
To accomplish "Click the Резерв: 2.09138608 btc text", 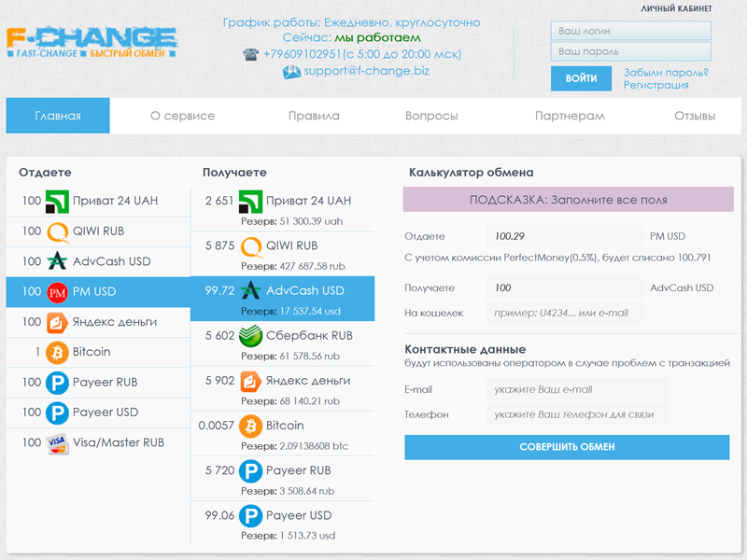I will tap(294, 446).
